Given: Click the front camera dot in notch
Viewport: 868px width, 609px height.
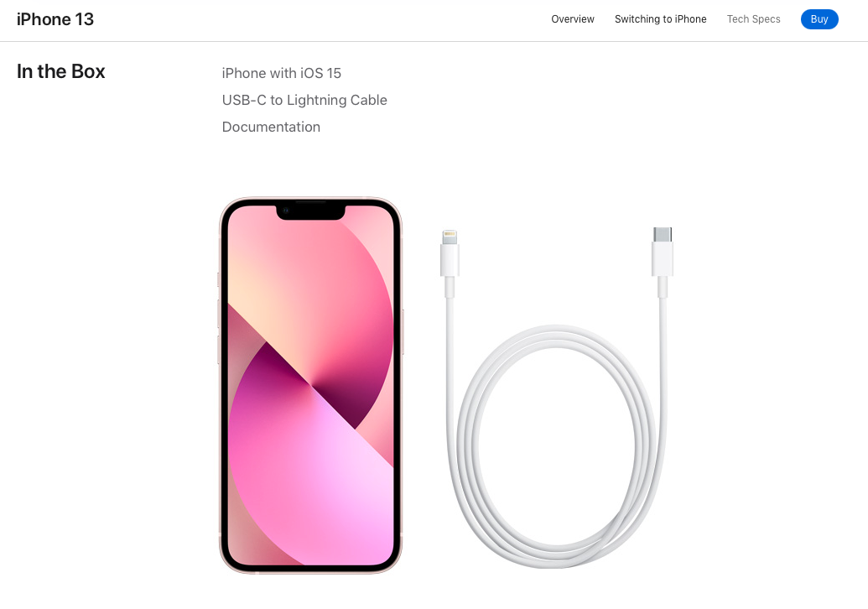Looking at the screenshot, I should pyautogui.click(x=286, y=211).
